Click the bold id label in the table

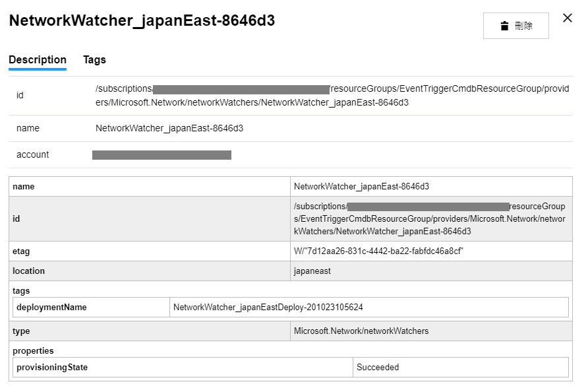tap(16, 219)
